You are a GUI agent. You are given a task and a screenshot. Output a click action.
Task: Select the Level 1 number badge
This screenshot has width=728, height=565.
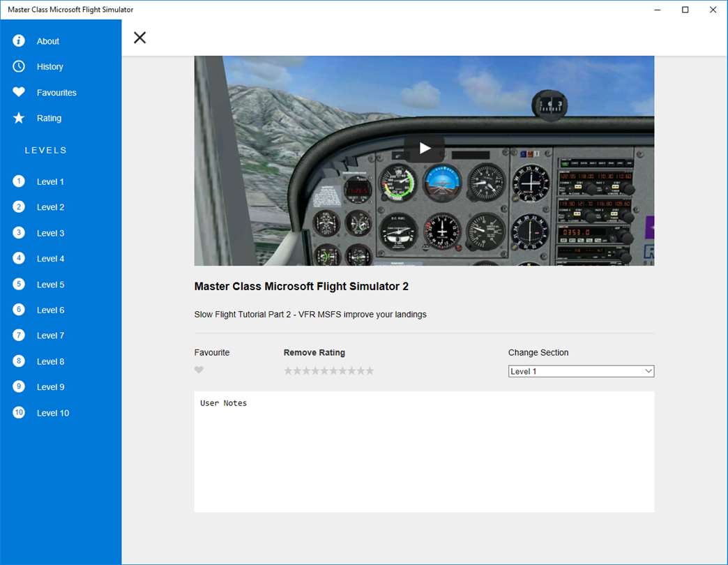(x=19, y=181)
